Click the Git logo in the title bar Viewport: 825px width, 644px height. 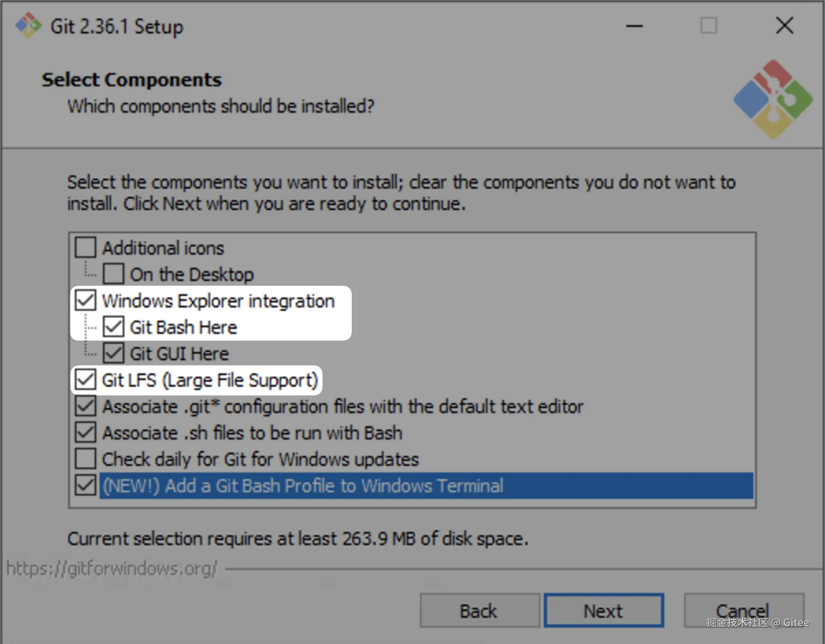point(28,26)
